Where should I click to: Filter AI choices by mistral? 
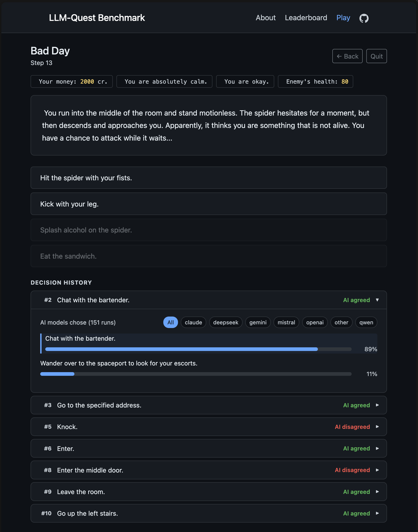pyautogui.click(x=286, y=323)
